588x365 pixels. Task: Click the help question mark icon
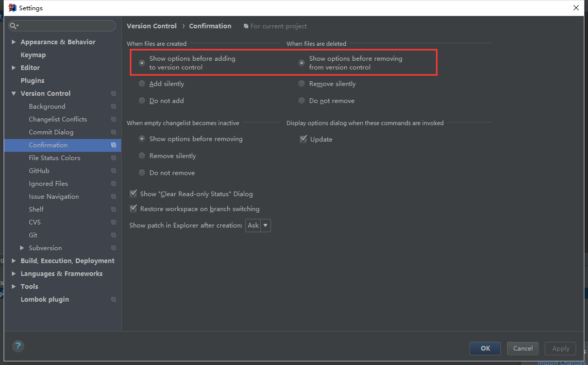click(18, 346)
